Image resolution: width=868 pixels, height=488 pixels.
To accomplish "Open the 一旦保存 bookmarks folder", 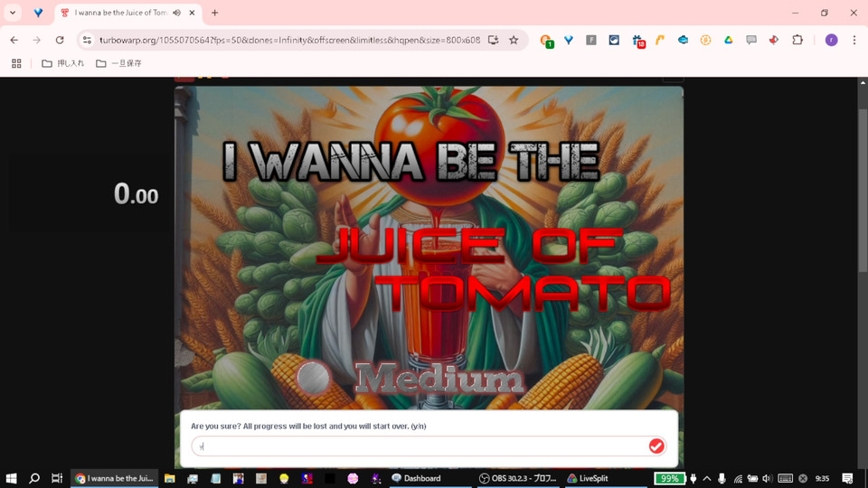I will (118, 63).
